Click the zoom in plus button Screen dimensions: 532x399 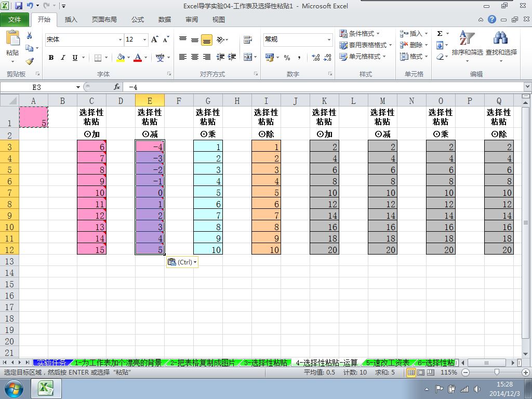(526, 373)
